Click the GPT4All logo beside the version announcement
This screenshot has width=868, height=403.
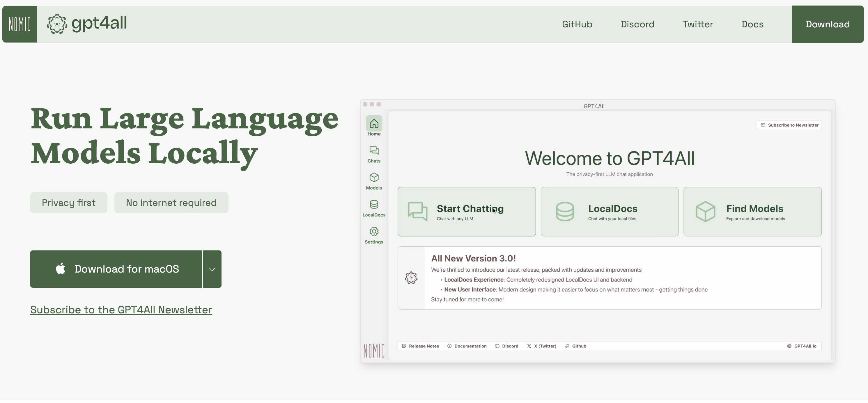click(x=411, y=278)
